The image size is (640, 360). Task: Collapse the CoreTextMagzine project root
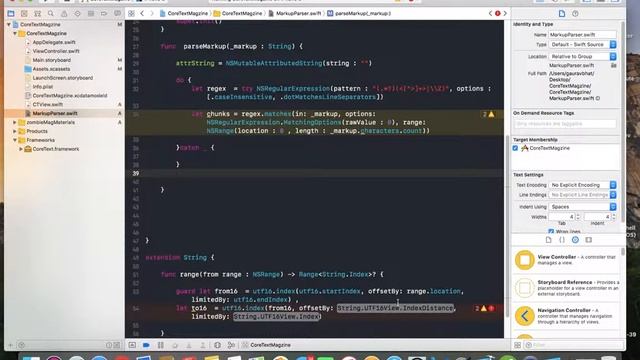[9, 24]
